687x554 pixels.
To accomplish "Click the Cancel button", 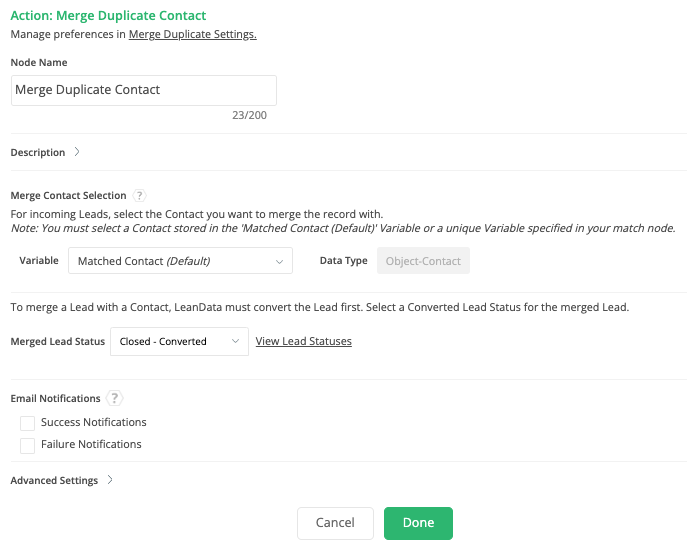I will pyautogui.click(x=335, y=523).
